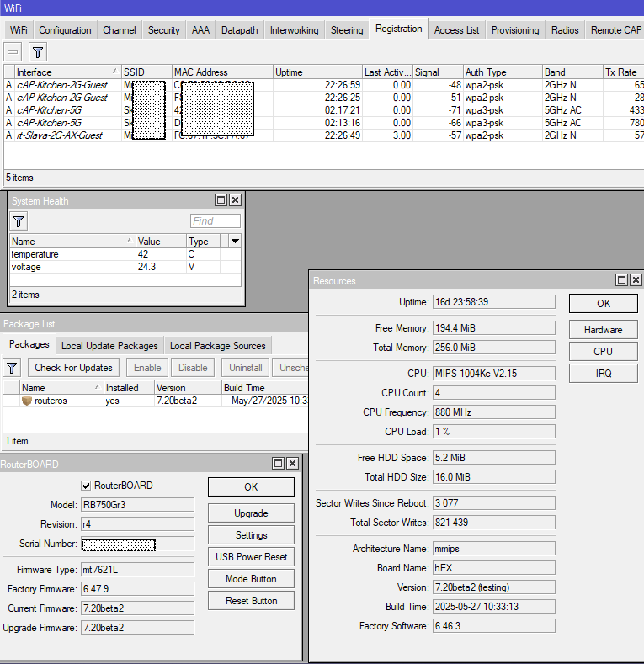
Task: Click the minus remove button in WiFi toolbar
Action: tap(13, 52)
